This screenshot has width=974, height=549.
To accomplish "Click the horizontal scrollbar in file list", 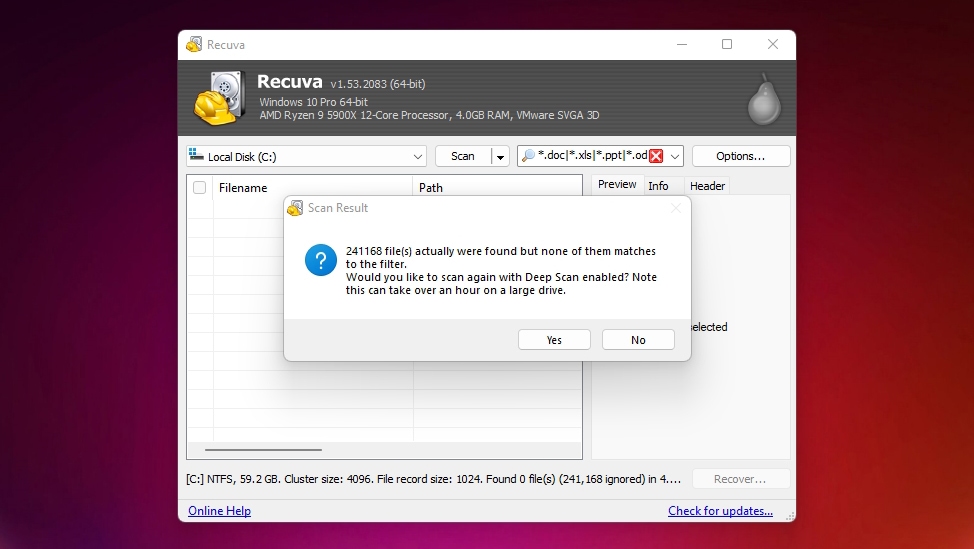I will click(263, 450).
